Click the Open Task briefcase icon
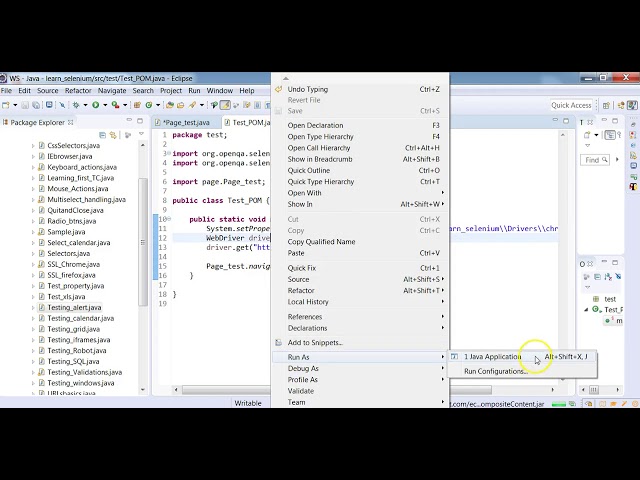The height and width of the screenshot is (480, 640). tap(180, 105)
